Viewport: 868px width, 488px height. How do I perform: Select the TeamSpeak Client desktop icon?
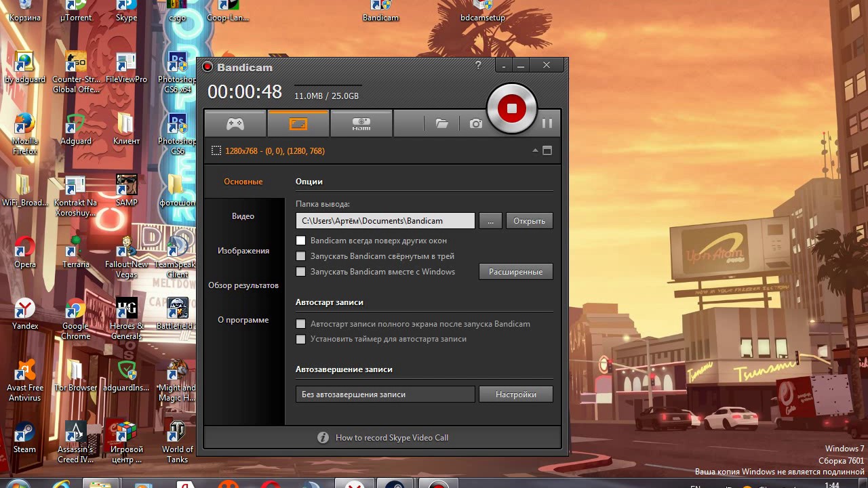click(x=177, y=258)
